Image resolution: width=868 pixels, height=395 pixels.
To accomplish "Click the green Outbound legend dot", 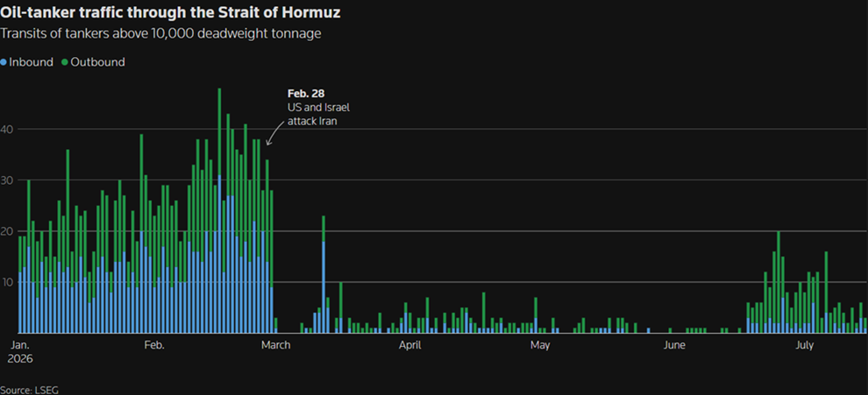I will click(x=65, y=62).
